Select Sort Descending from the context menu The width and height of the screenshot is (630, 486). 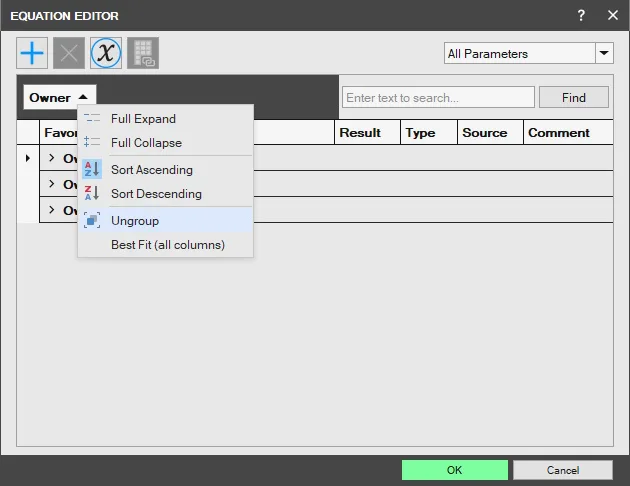click(156, 194)
